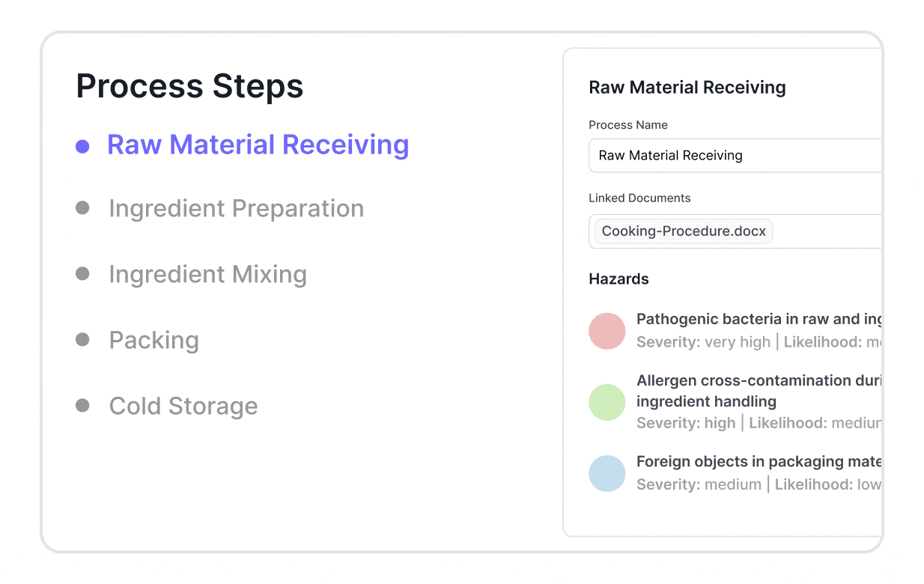Select the Ingredient Mixing step
This screenshot has height=584, width=924.
pos(207,274)
